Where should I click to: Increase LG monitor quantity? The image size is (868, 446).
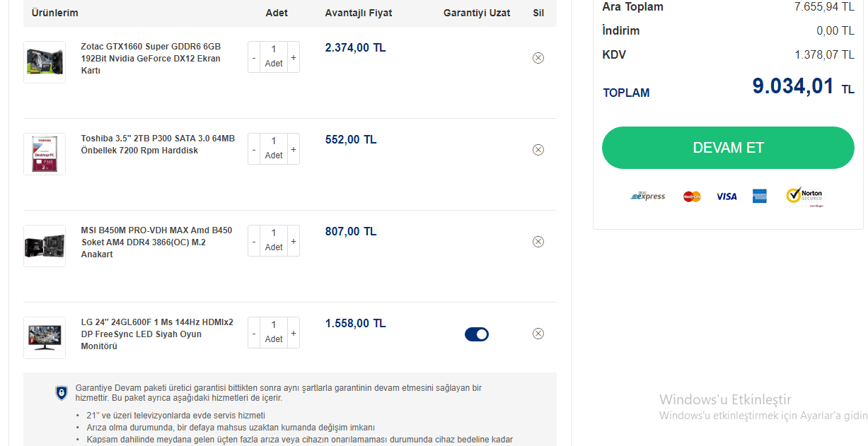click(294, 333)
